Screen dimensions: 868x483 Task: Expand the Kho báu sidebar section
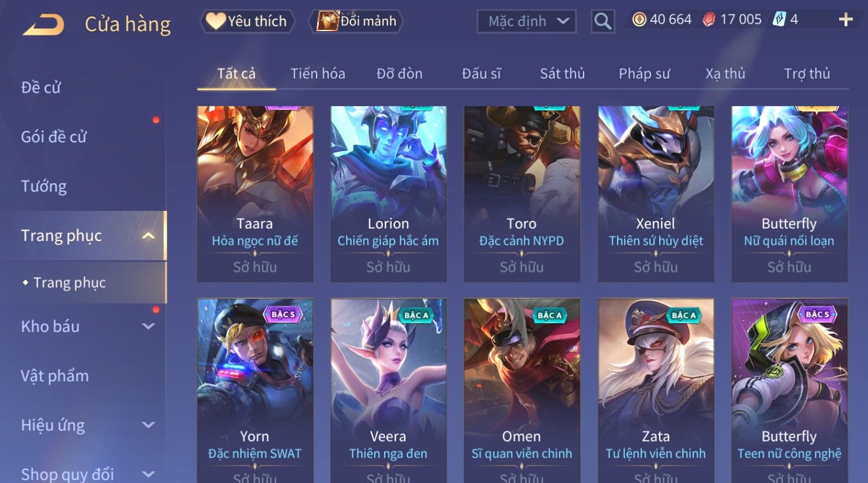(x=148, y=326)
